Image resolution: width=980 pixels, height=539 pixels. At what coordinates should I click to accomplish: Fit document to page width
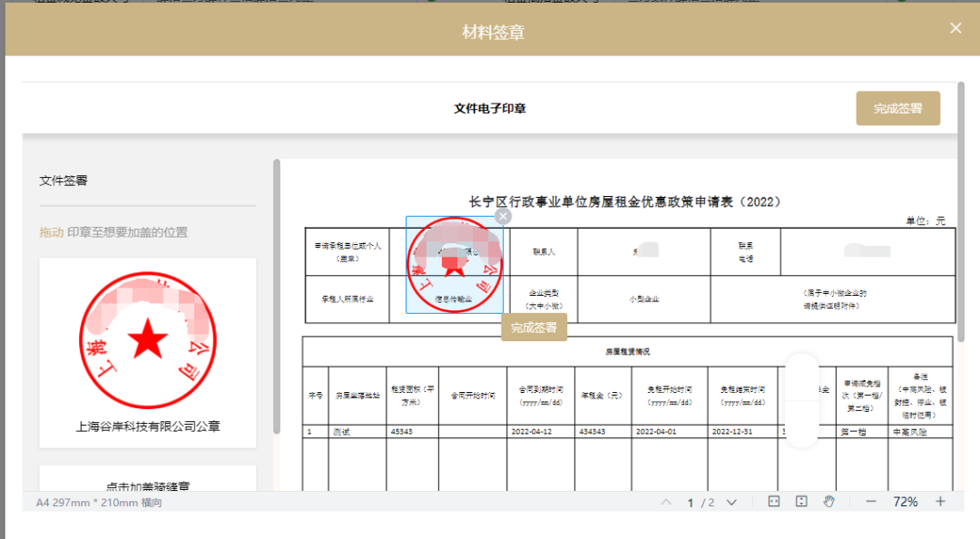coord(774,502)
